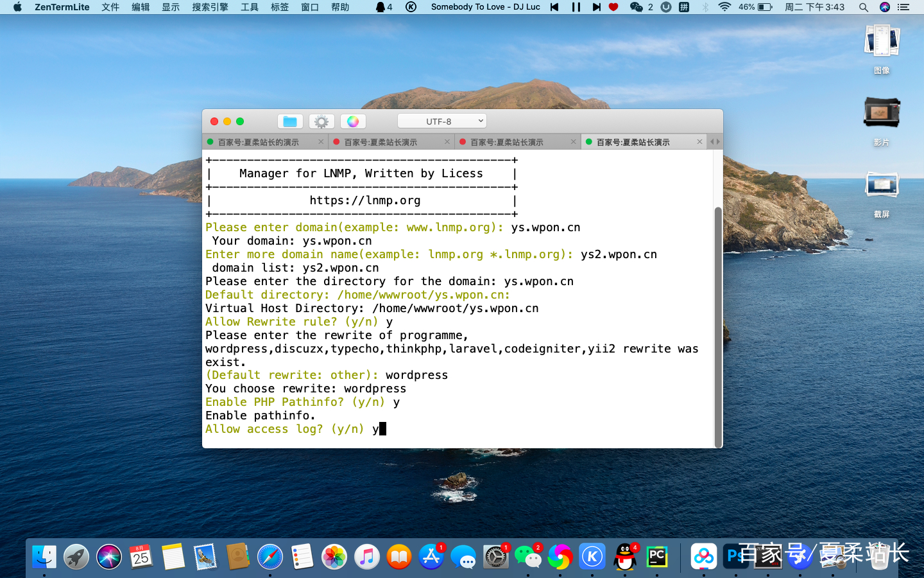
Task: Click the terminal vertical scrollbar
Action: point(718,326)
